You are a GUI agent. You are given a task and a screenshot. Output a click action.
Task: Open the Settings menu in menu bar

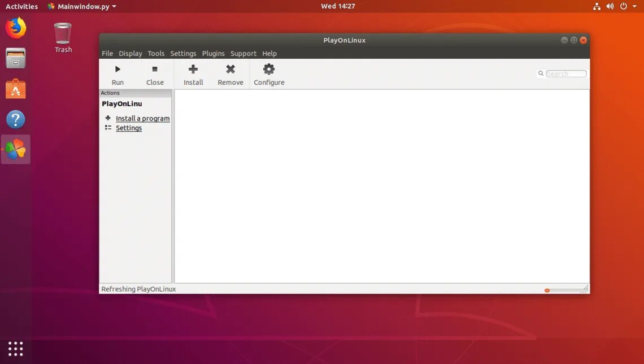tap(183, 53)
